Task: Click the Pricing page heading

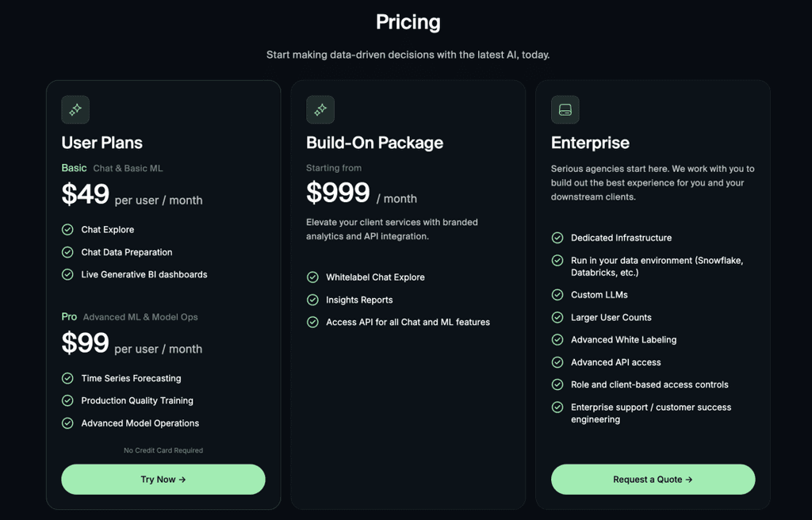Action: click(408, 22)
